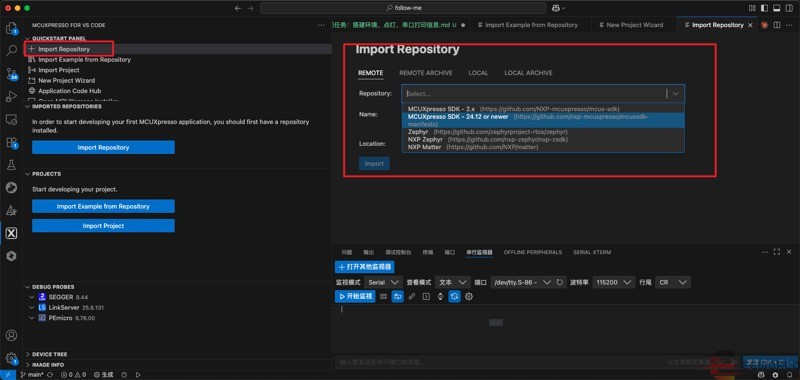Click blue Import Repository button
This screenshot has width=800, height=380.
click(x=103, y=147)
